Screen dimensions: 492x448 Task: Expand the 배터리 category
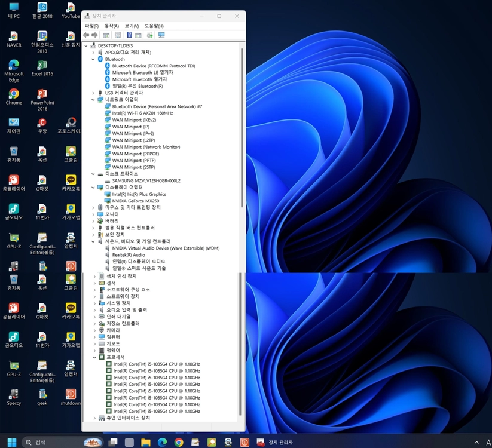93,221
